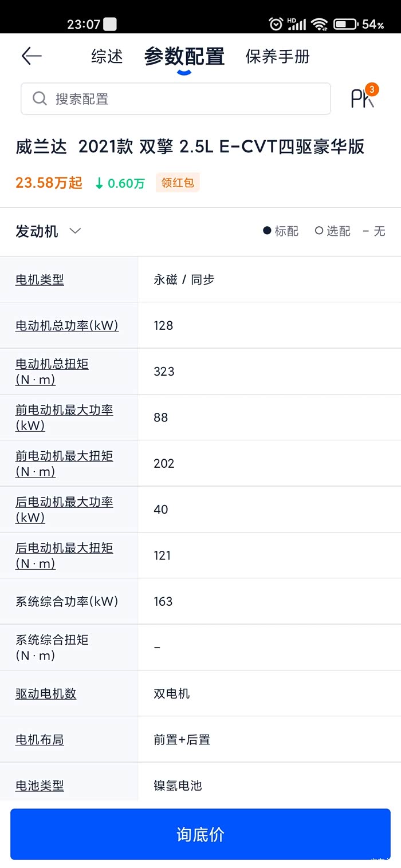Image resolution: width=401 pixels, height=868 pixels.
Task: Open the 电池类型 term link
Action: point(40,786)
